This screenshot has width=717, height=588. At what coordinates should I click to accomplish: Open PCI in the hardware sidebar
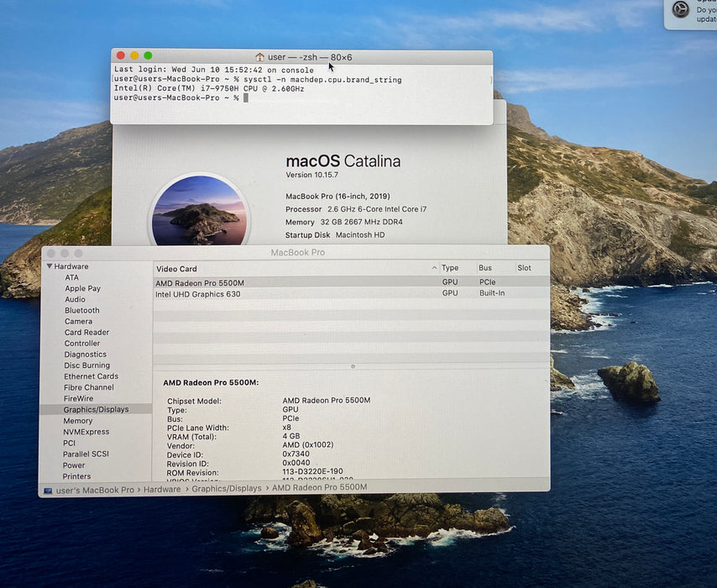click(x=69, y=443)
